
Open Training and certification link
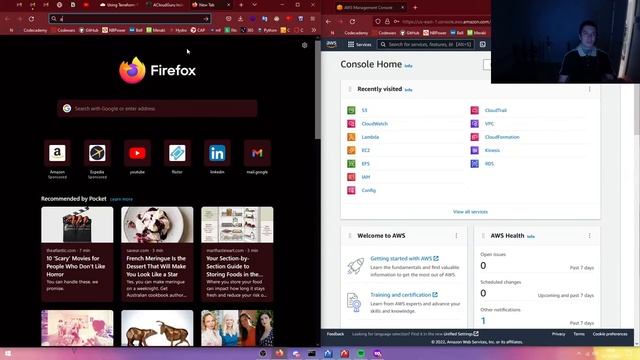tap(404, 295)
